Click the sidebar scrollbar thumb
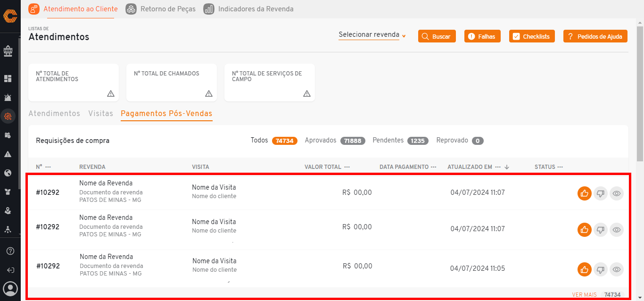 19,113
